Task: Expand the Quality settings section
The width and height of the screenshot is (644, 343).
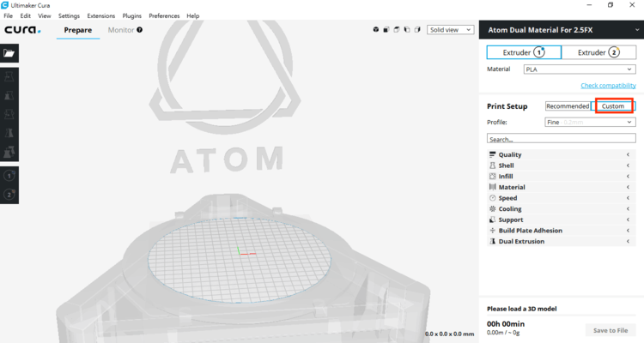Action: point(561,154)
